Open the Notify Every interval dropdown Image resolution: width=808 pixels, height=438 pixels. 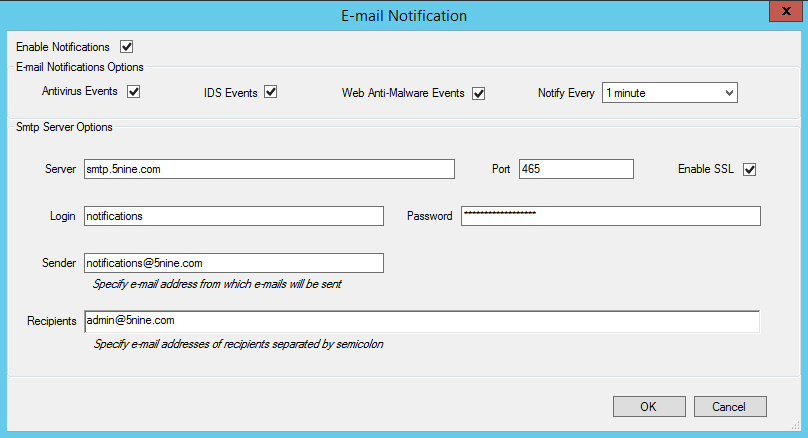669,93
